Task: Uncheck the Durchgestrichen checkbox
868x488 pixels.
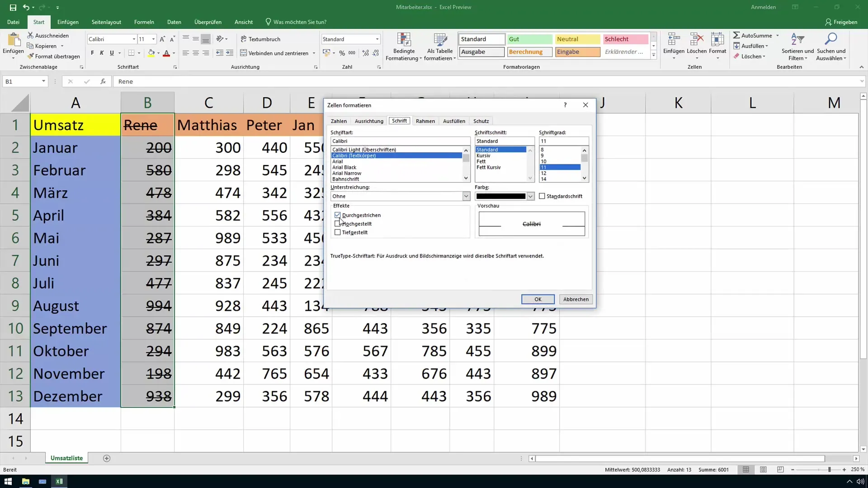Action: (337, 215)
